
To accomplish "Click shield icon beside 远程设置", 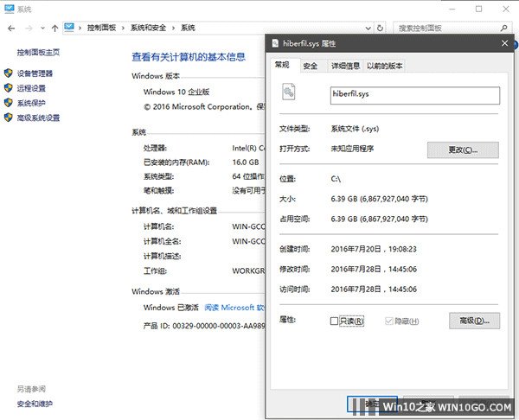I will point(9,88).
